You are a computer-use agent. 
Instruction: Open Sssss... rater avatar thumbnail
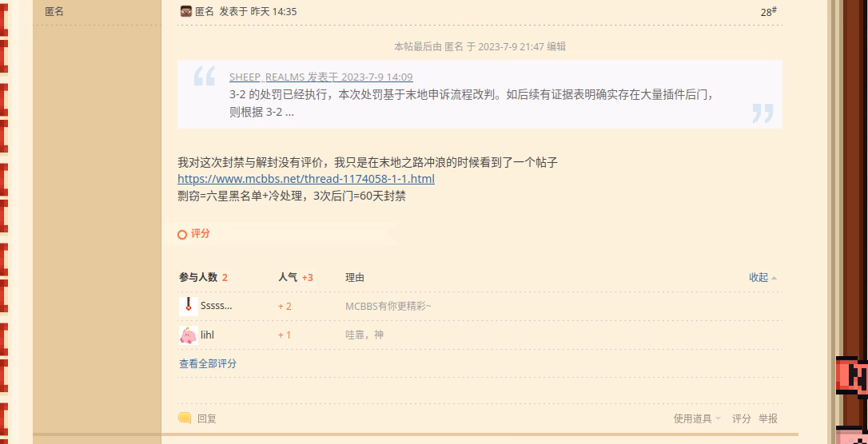pyautogui.click(x=188, y=306)
